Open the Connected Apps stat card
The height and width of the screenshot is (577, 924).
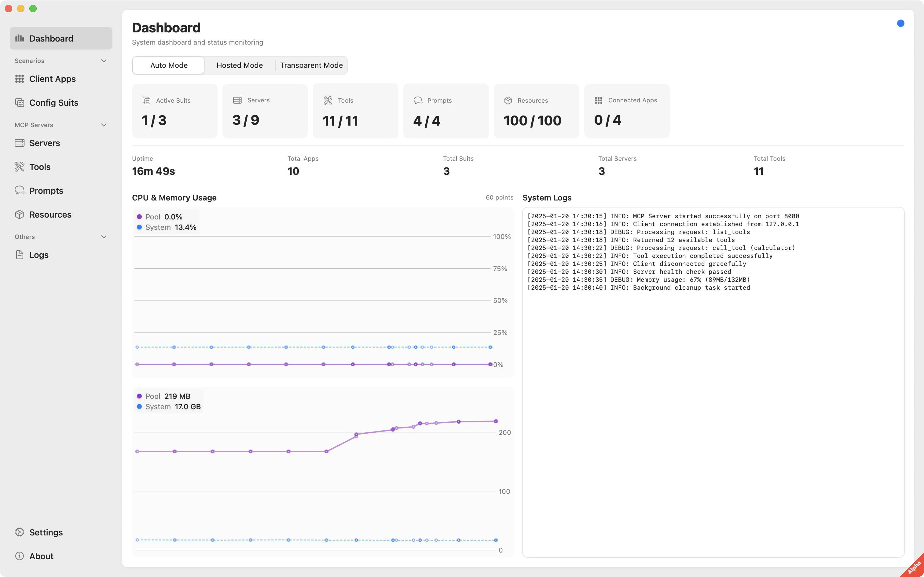[626, 111]
